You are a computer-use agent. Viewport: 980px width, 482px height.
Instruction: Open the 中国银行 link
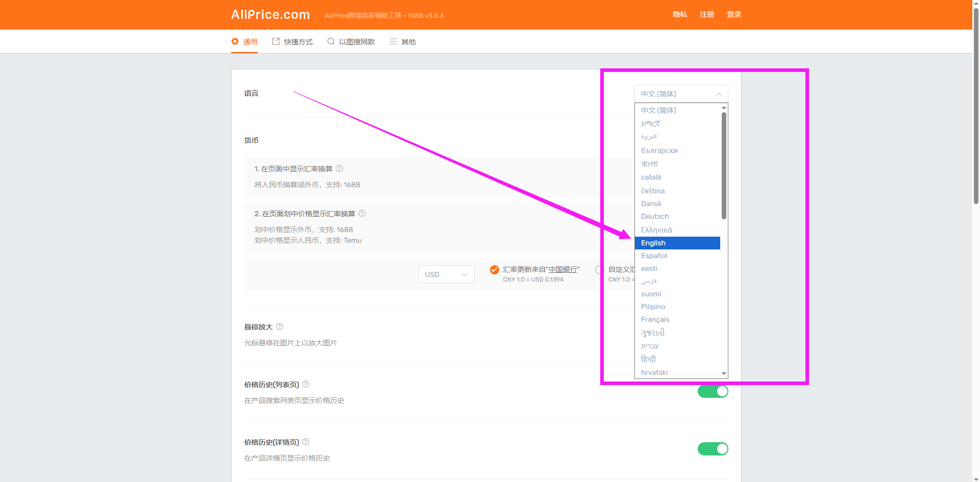pos(563,269)
